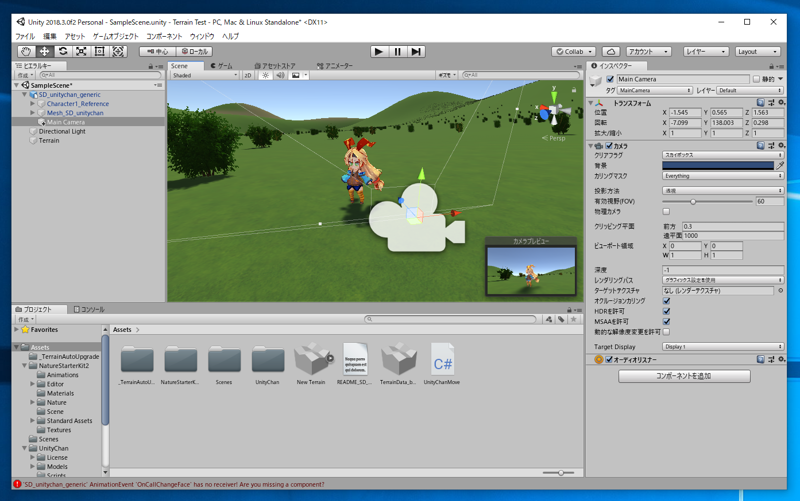
Task: Open the GameObject menu
Action: (115, 36)
